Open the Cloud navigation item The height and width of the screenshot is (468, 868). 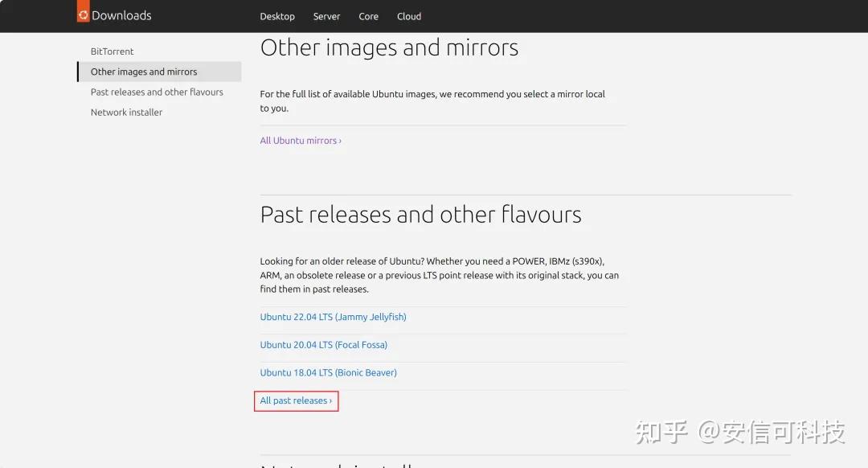[x=409, y=17]
